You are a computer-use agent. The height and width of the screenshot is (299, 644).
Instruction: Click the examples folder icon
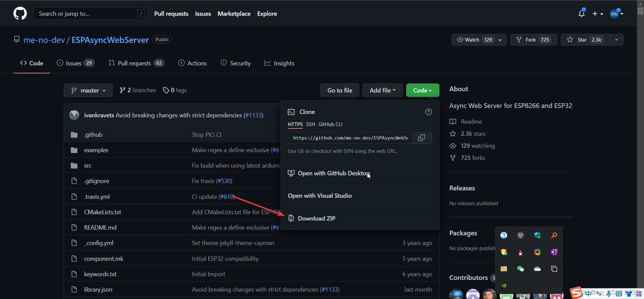coord(74,150)
